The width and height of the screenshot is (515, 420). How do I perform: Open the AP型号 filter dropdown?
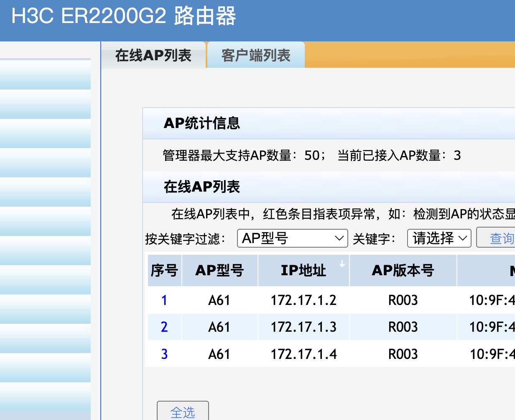292,238
